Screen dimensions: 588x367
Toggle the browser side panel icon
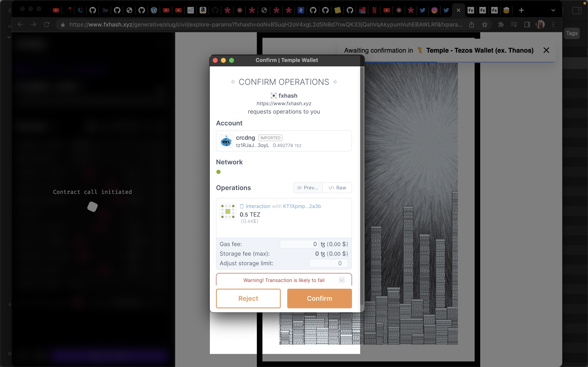(x=527, y=24)
